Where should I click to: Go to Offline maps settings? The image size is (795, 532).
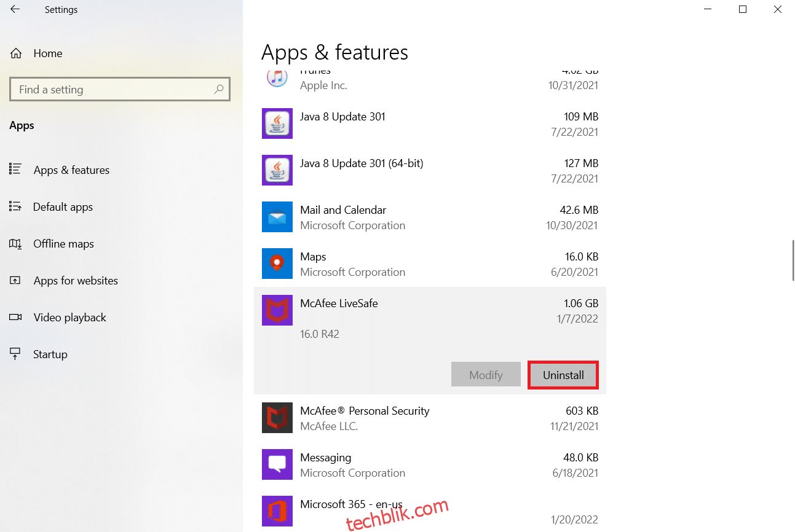63,244
